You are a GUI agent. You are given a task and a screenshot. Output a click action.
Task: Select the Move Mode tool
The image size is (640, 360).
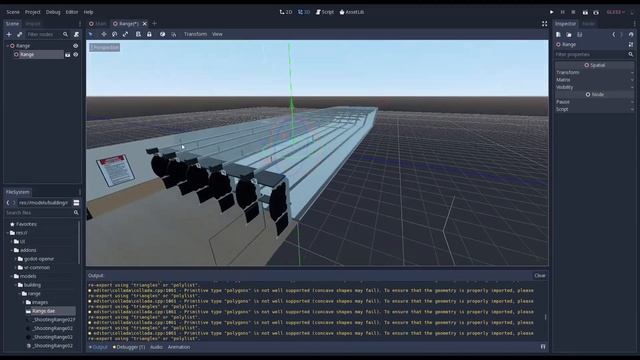[x=104, y=34]
